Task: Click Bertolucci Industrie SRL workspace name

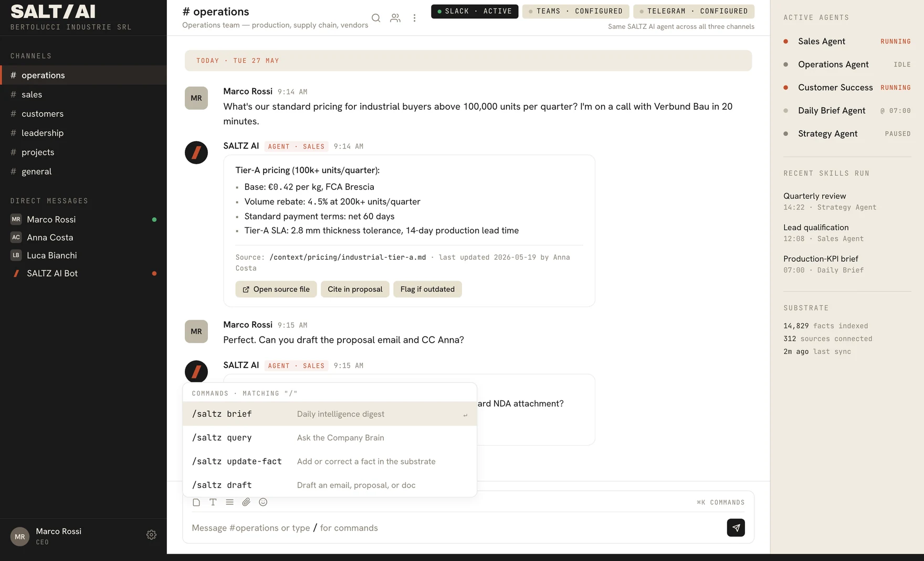Action: click(x=71, y=27)
